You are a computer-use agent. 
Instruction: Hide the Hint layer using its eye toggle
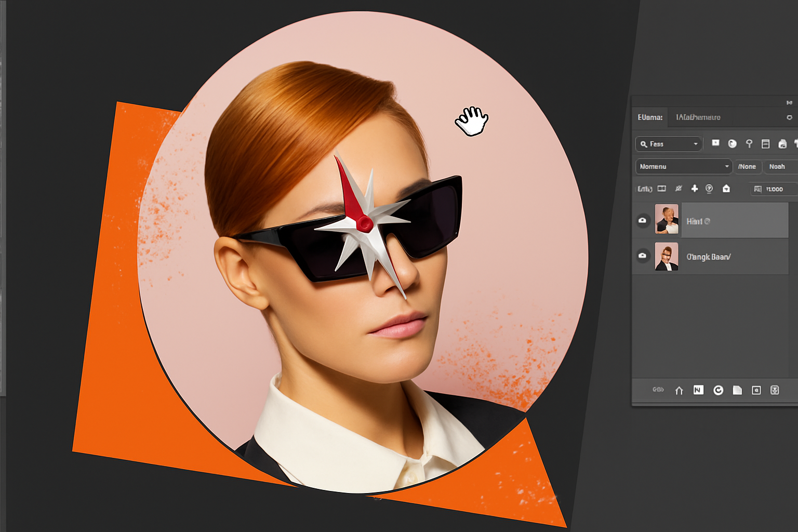point(643,221)
